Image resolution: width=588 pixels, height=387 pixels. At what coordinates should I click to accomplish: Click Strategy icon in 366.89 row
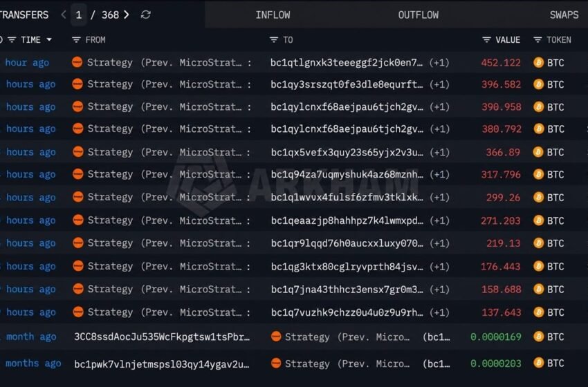(x=78, y=152)
